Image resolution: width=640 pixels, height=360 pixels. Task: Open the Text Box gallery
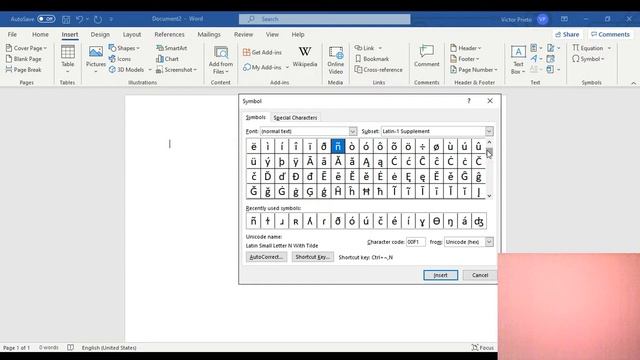click(518, 60)
